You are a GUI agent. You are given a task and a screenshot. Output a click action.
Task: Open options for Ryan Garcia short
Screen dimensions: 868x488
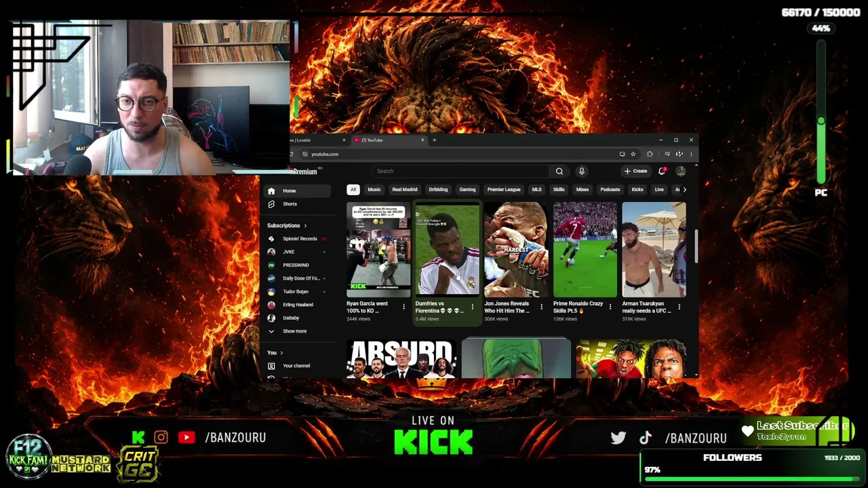[403, 307]
